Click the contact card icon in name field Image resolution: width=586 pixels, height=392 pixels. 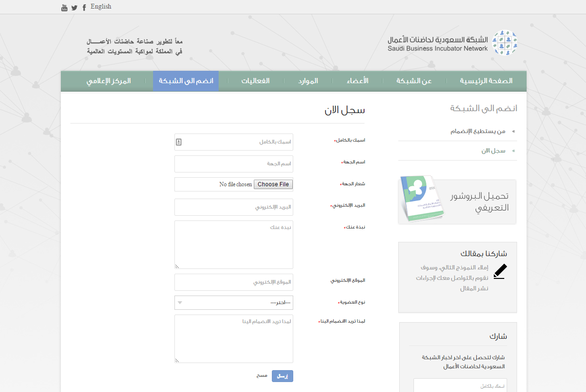click(179, 142)
